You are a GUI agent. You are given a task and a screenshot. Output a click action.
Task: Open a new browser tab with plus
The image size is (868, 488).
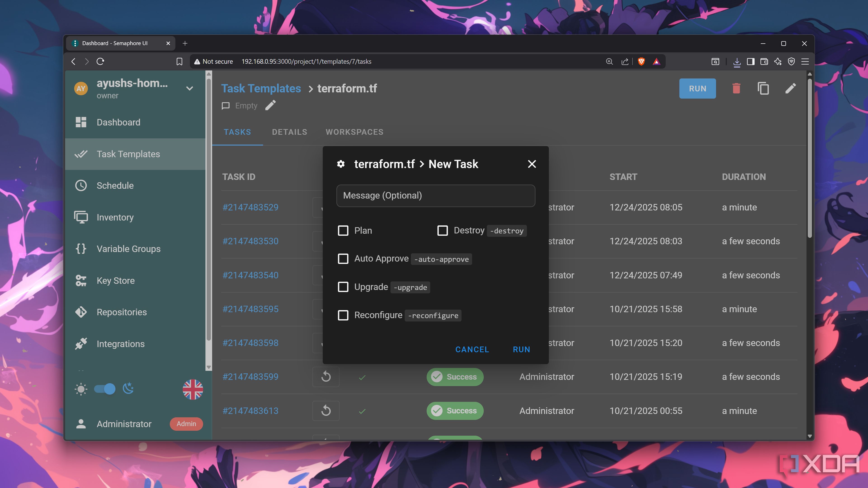pos(185,43)
